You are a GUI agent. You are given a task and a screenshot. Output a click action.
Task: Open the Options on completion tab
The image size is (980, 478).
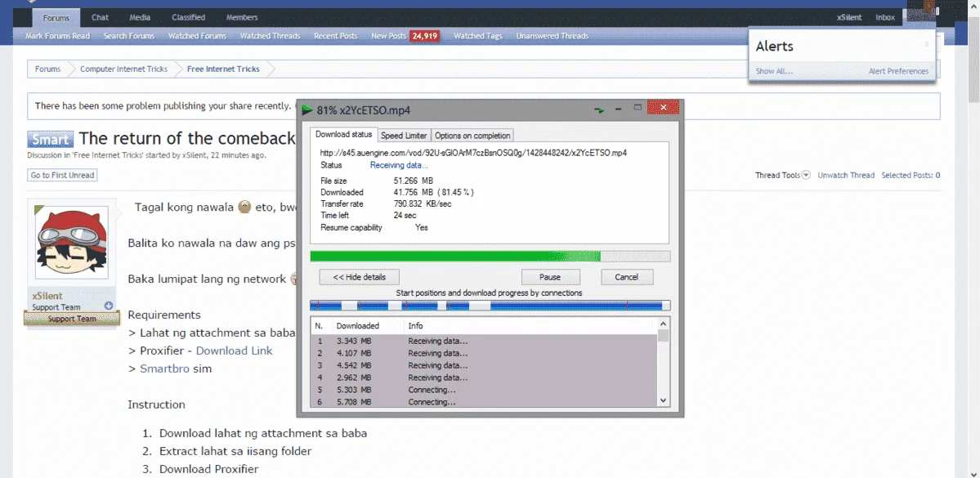click(x=472, y=136)
